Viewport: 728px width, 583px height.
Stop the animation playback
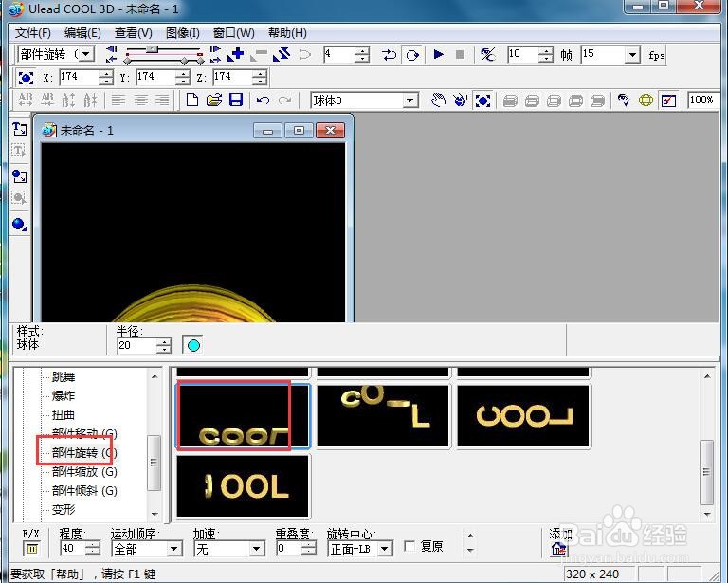(x=460, y=54)
